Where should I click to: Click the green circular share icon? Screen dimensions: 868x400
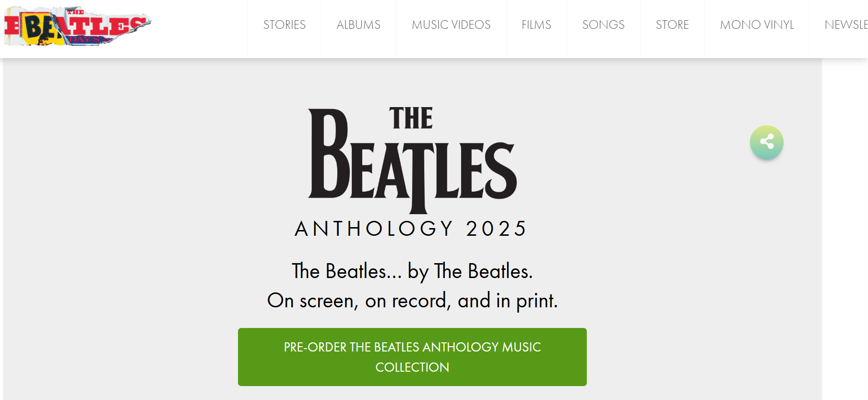766,142
